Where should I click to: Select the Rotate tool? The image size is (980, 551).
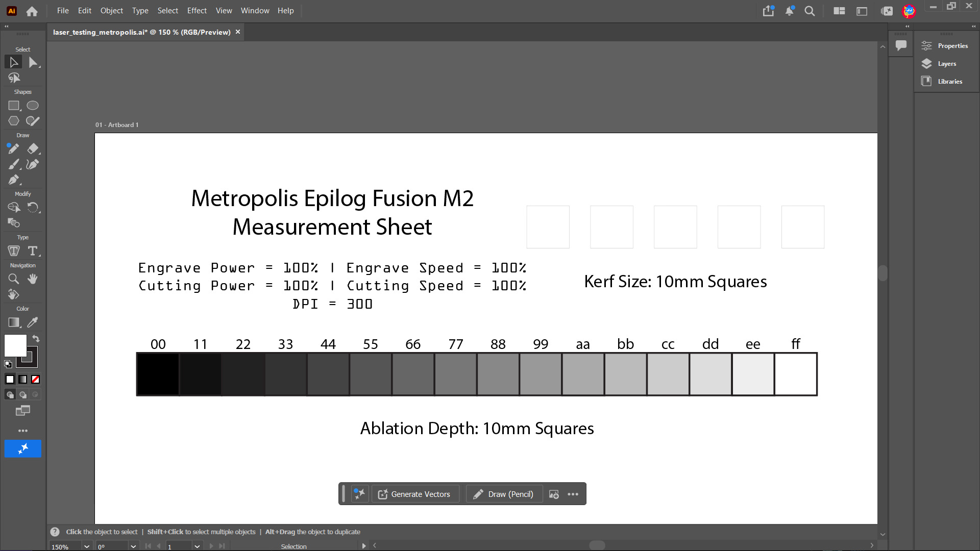[33, 208]
